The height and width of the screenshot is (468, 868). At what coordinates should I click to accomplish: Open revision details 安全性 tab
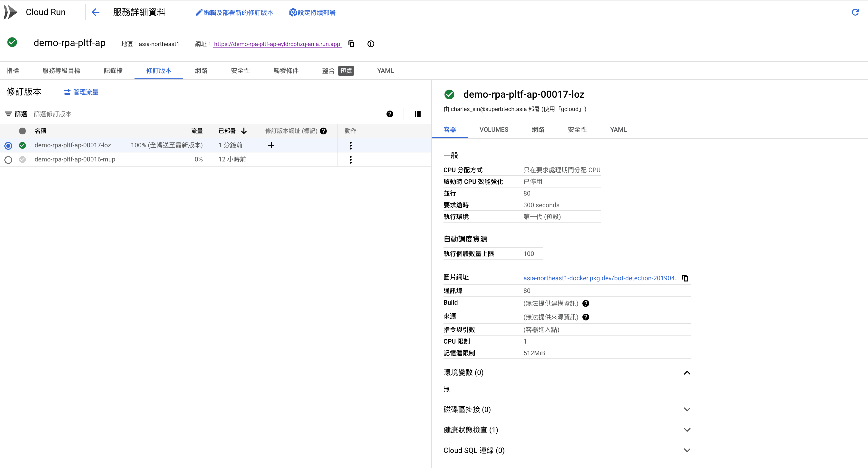577,130
